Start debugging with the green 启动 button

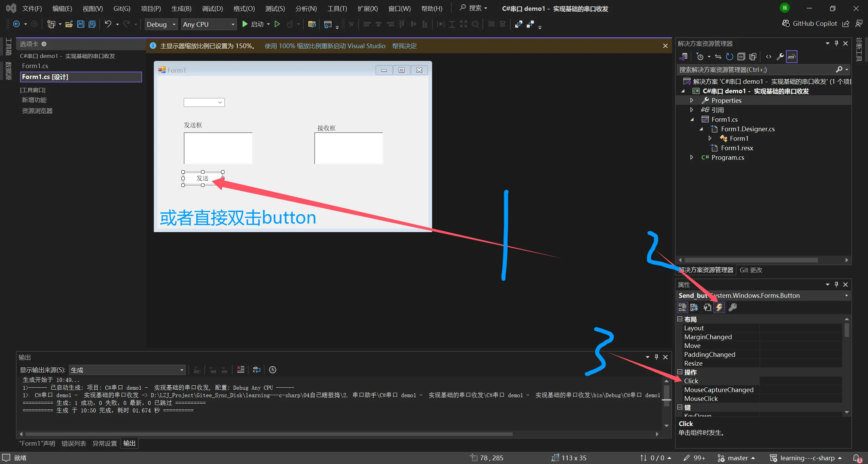[253, 24]
